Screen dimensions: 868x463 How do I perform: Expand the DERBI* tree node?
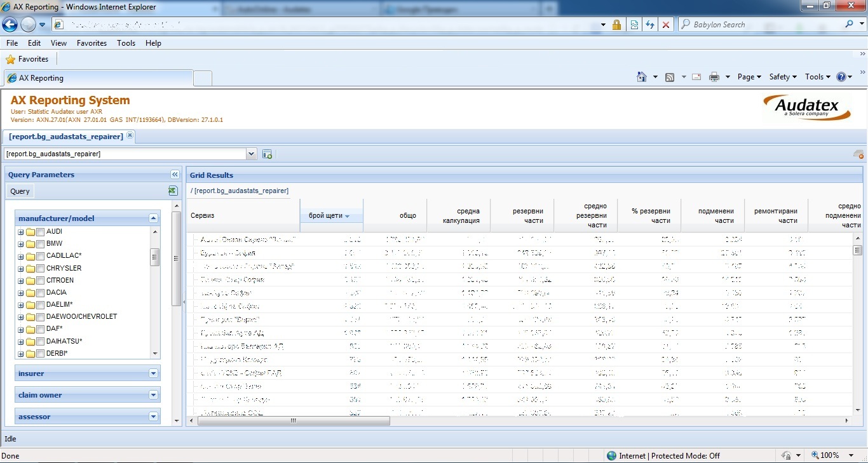[x=21, y=354]
